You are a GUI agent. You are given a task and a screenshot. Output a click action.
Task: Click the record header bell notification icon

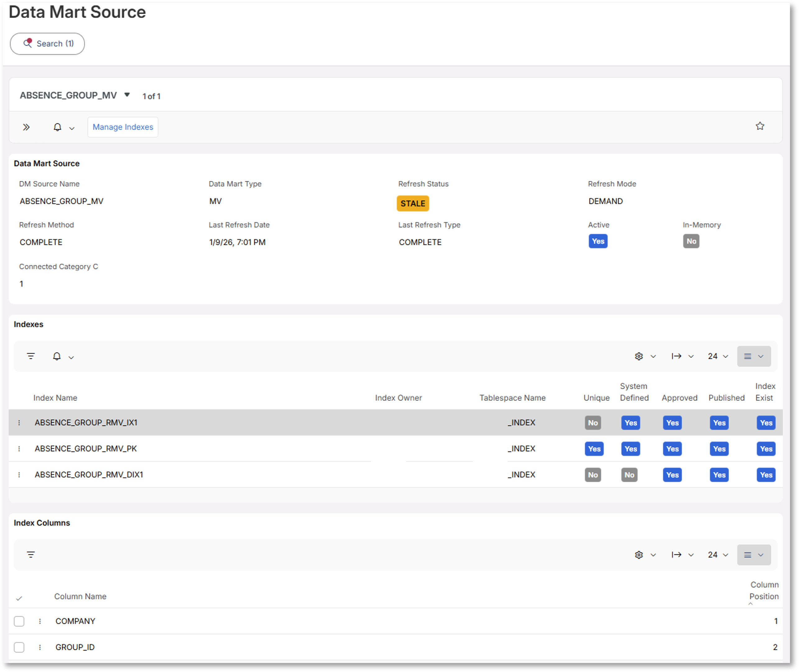pos(57,127)
